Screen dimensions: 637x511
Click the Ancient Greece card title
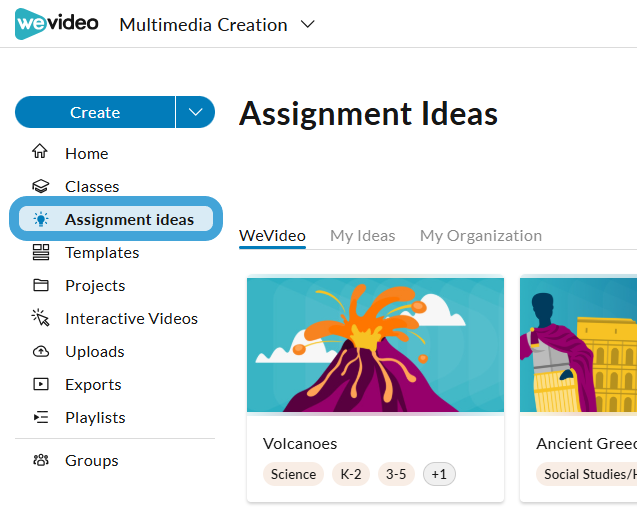point(586,444)
